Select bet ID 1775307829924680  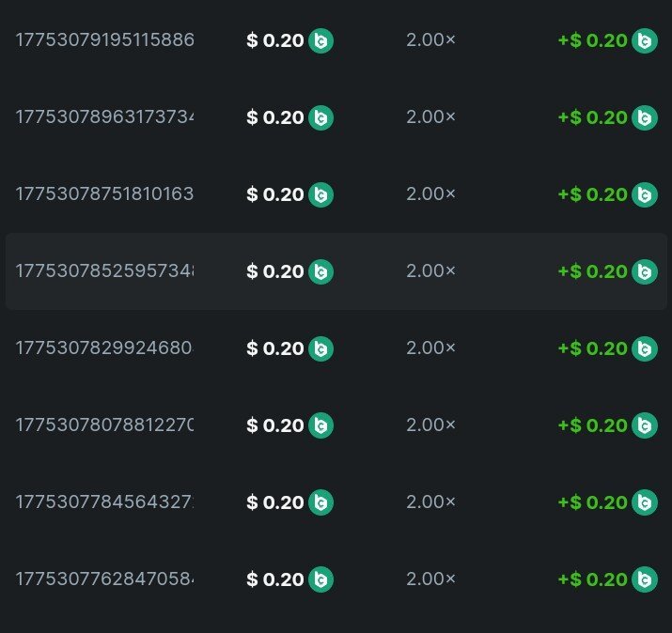[104, 348]
